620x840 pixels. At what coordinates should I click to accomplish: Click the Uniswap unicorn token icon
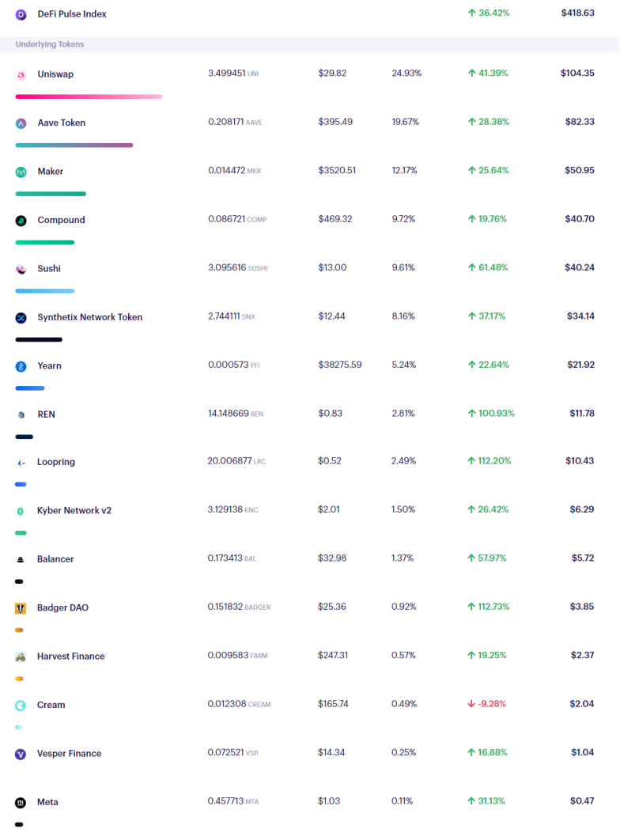click(21, 75)
